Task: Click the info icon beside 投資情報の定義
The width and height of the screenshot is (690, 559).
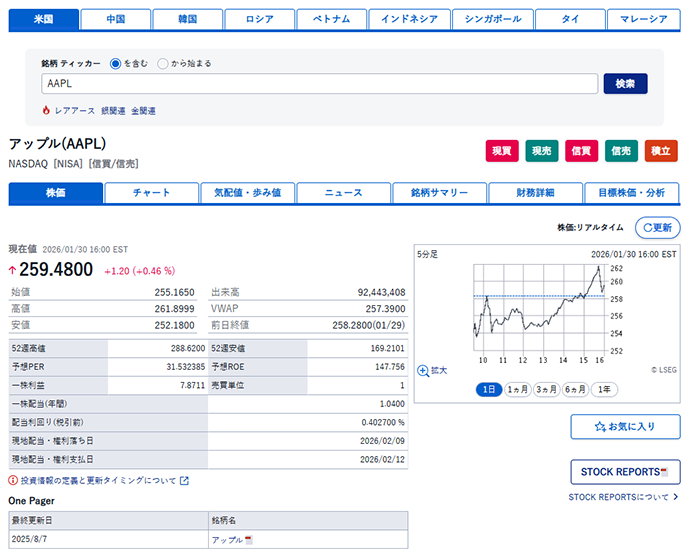Action: 13,480
